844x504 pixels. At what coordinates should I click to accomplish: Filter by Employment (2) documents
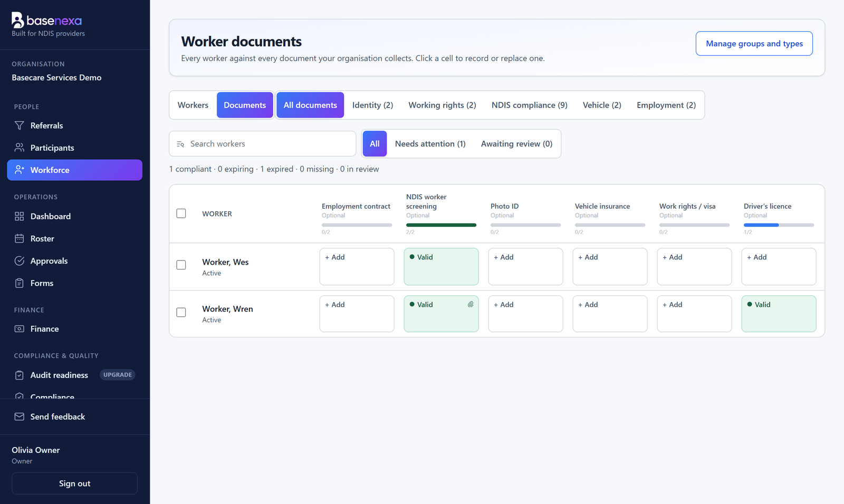pyautogui.click(x=666, y=105)
